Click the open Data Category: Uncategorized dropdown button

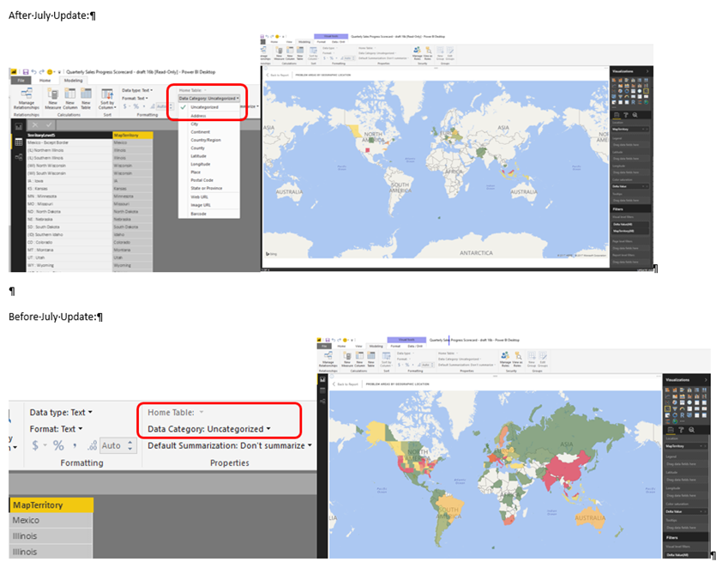pyautogui.click(x=209, y=99)
